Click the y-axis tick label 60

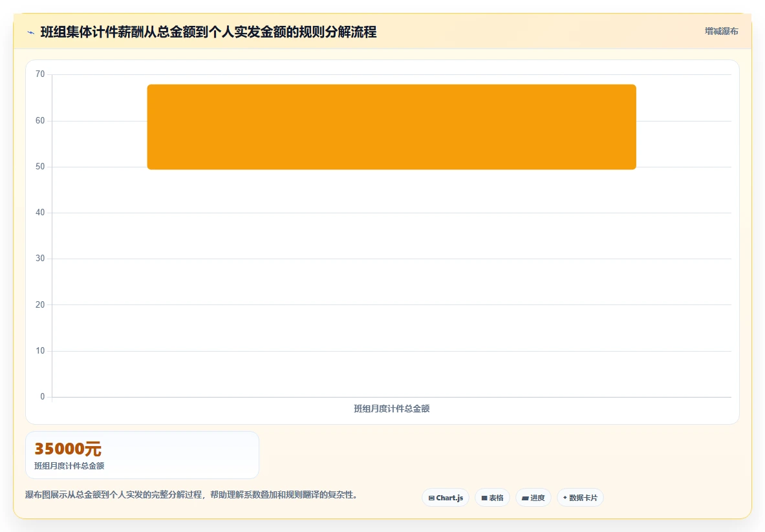click(40, 120)
